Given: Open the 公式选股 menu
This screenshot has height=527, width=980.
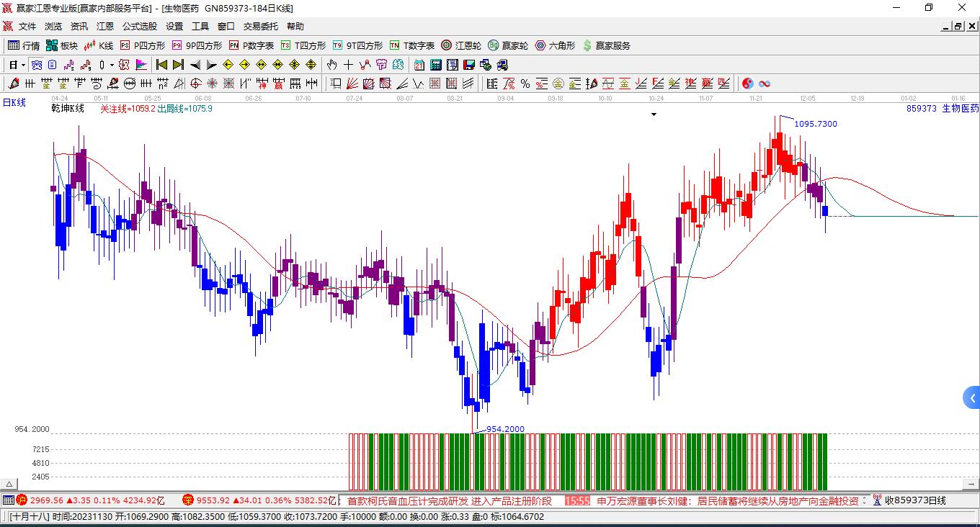Looking at the screenshot, I should 140,27.
